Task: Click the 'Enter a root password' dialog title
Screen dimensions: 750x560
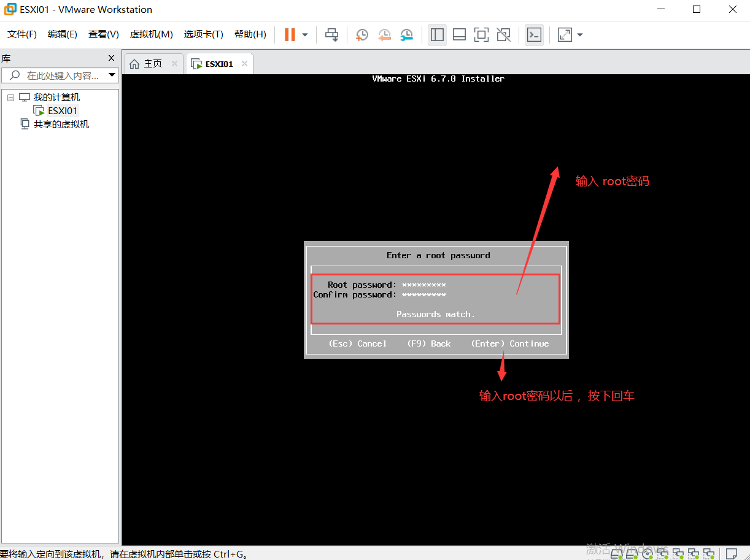Action: pyautogui.click(x=438, y=255)
